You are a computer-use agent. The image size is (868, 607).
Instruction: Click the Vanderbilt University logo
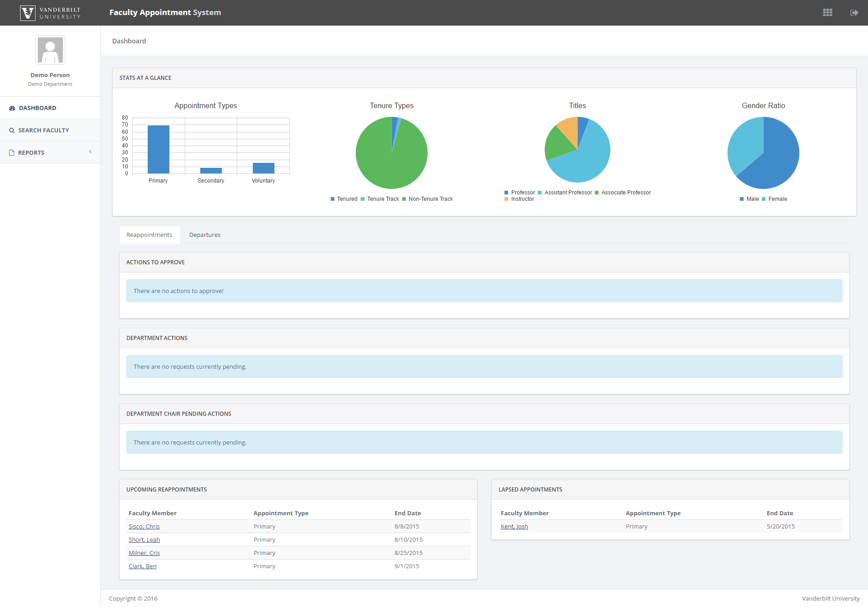coord(50,13)
